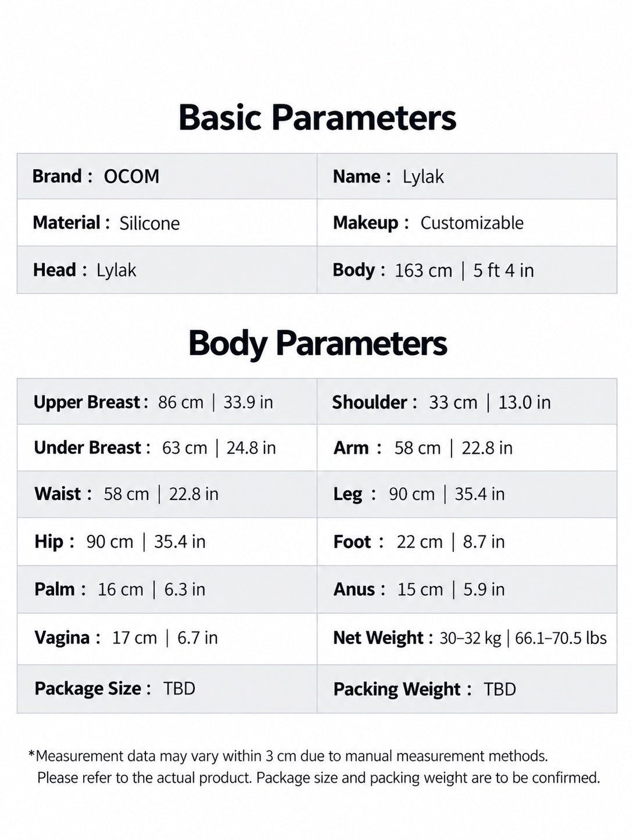Click the Leg 90 cm cell
The height and width of the screenshot is (840, 633).
click(x=467, y=494)
